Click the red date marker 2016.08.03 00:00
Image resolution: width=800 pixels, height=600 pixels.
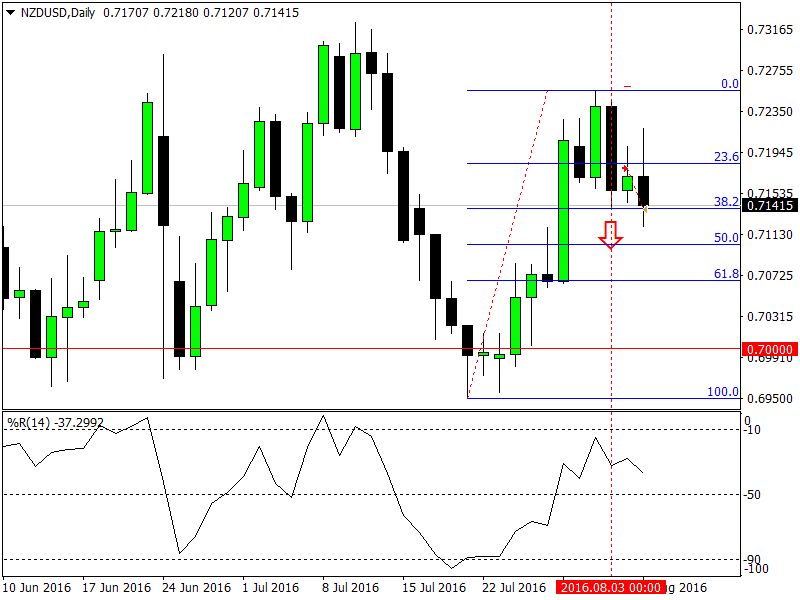(x=611, y=587)
